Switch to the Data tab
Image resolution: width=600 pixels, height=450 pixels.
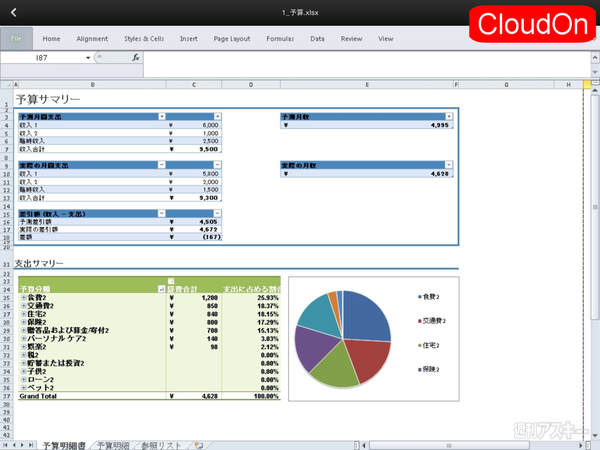click(317, 39)
